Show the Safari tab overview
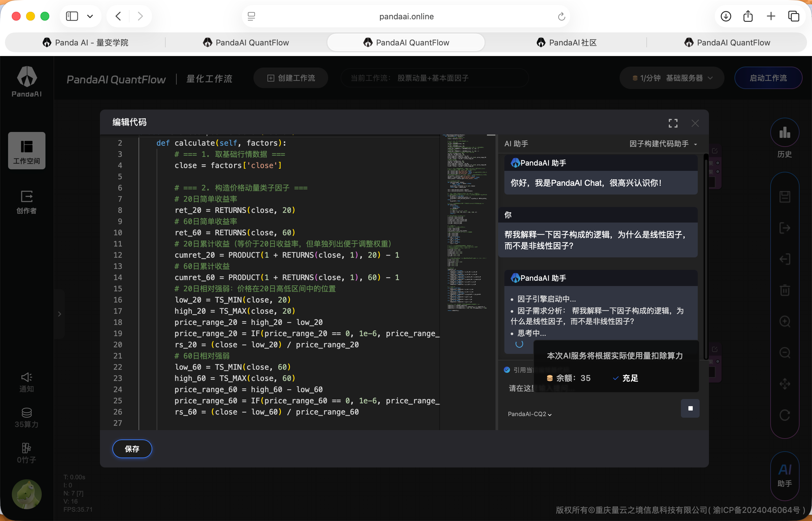Screen dimensions: 812x521 click(794, 16)
